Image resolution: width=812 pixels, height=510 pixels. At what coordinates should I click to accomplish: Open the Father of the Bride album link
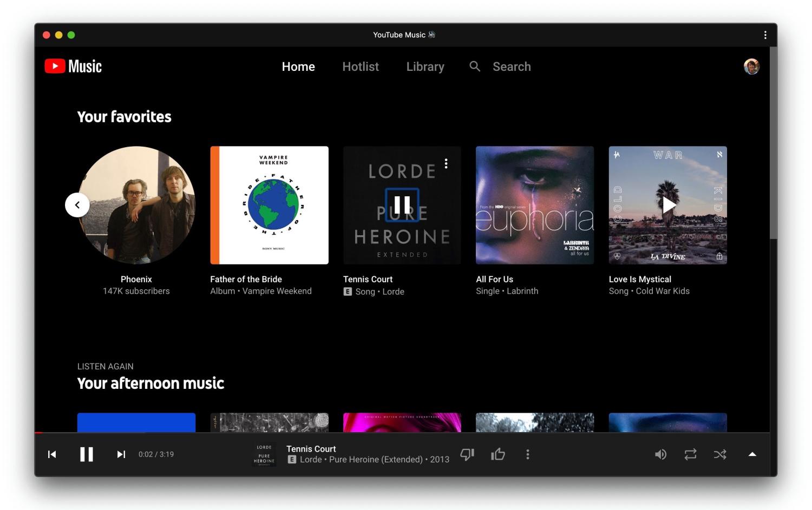coord(246,279)
